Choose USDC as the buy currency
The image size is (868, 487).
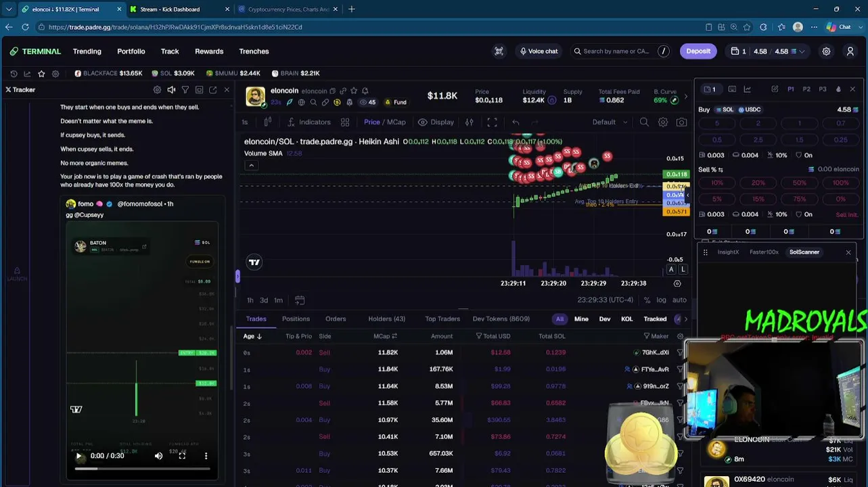pos(750,110)
